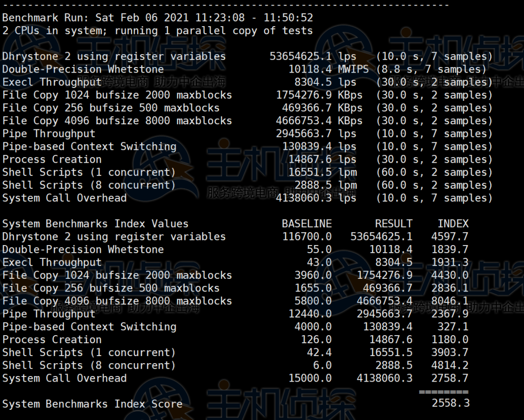Screen dimensions: 524x420
Task: Select Context Switching baseline 4000.0
Action: 313,327
